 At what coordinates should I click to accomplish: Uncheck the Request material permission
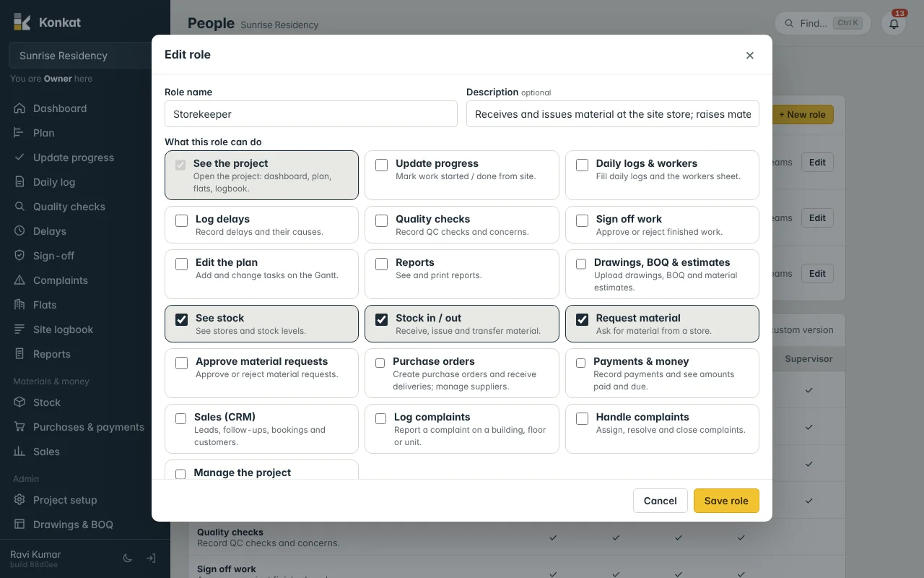click(x=582, y=320)
